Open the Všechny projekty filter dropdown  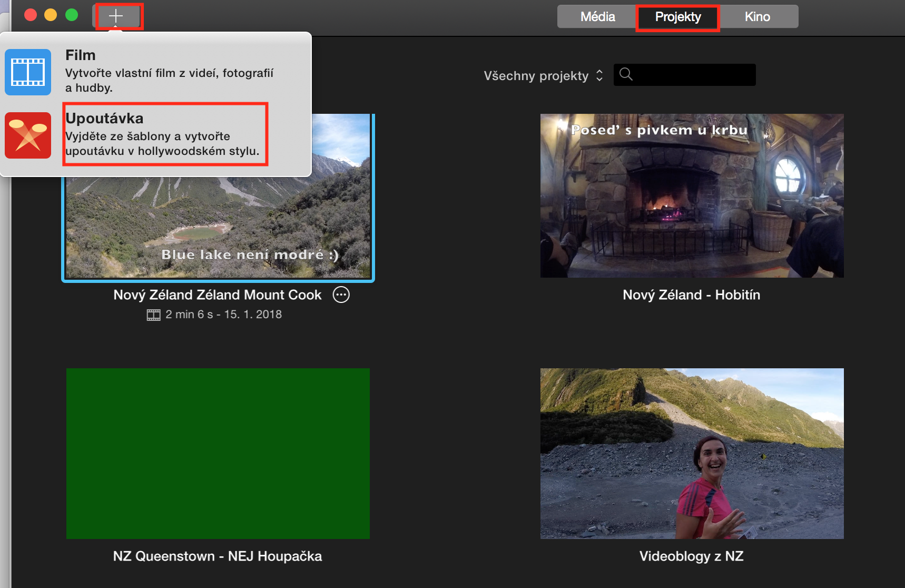pyautogui.click(x=543, y=76)
